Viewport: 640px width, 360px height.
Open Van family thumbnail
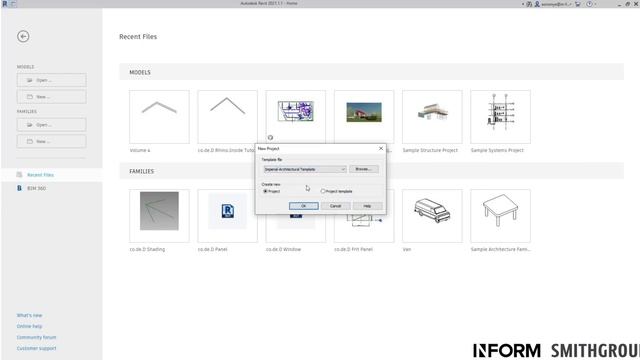[x=432, y=216]
